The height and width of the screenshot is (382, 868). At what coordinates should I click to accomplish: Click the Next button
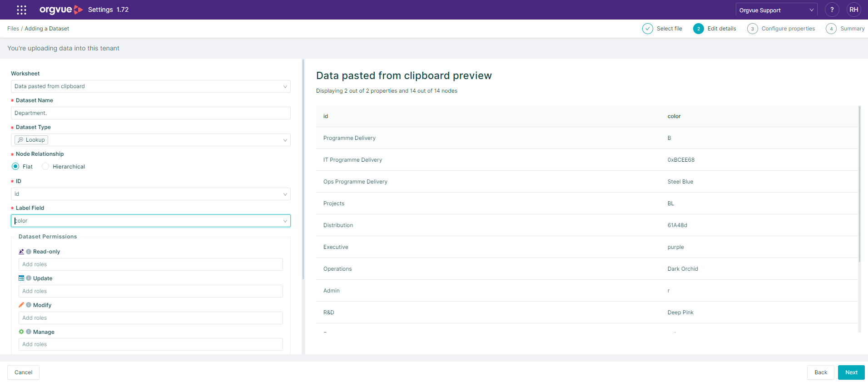click(851, 372)
